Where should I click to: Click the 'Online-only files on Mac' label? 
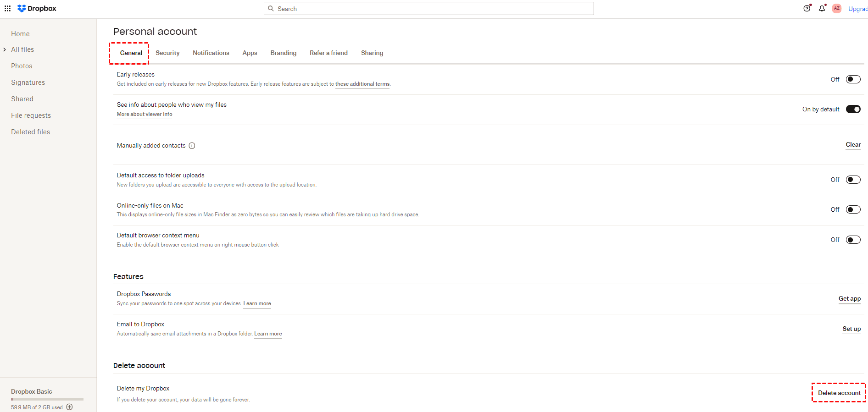pyautogui.click(x=150, y=206)
